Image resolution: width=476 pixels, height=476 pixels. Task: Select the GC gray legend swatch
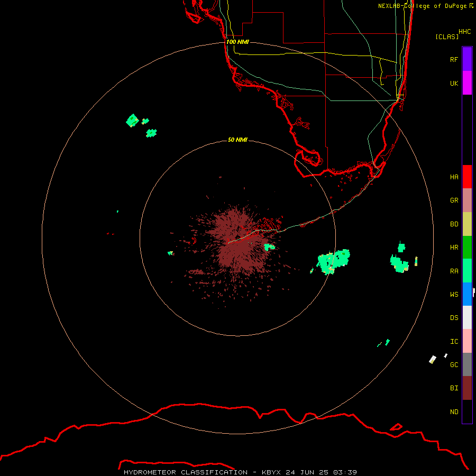[x=467, y=364]
